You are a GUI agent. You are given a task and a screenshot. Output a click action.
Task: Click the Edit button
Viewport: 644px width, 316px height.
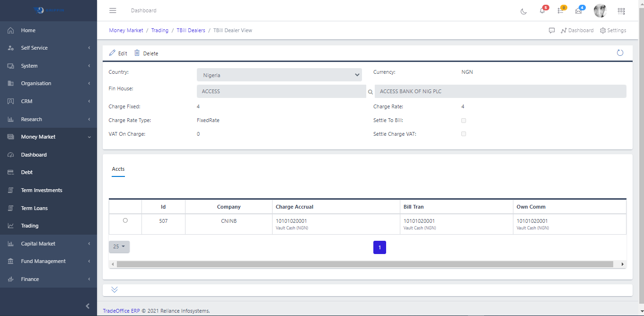[x=118, y=53]
